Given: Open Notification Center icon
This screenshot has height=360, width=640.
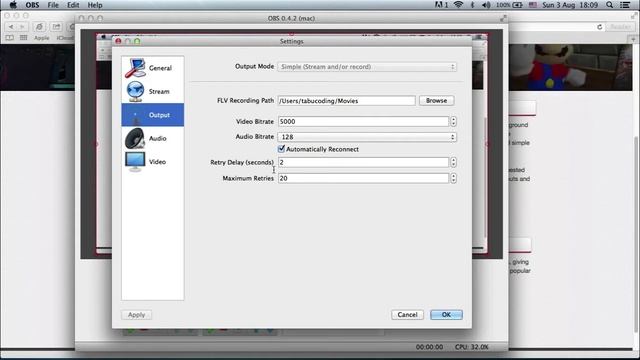Looking at the screenshot, I should coord(625,5).
